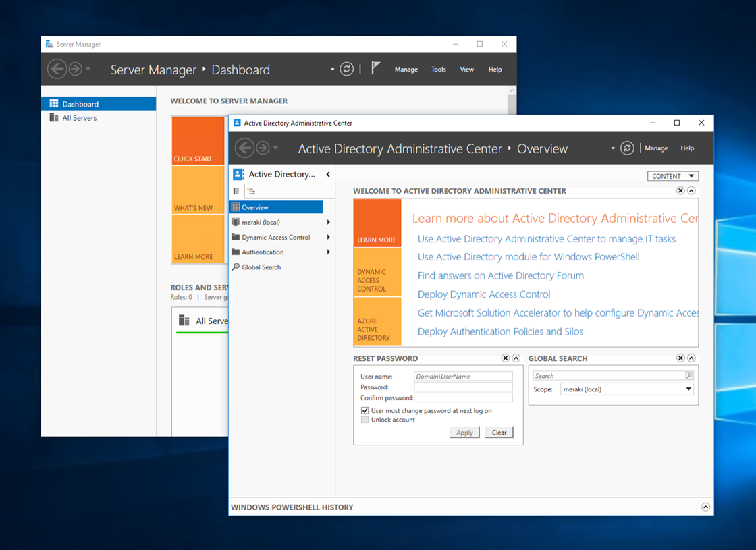
Task: Click the search magnifier in Global Search
Action: pyautogui.click(x=689, y=375)
